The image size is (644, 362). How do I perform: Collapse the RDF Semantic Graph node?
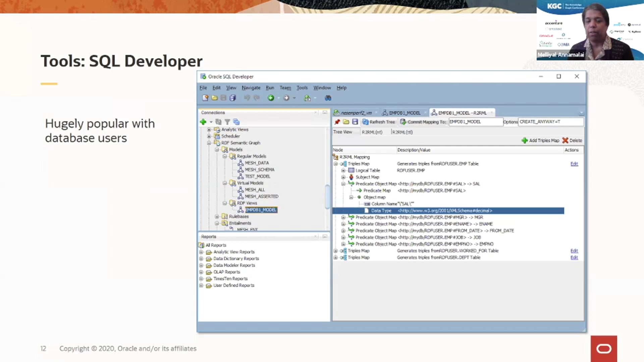[209, 142]
